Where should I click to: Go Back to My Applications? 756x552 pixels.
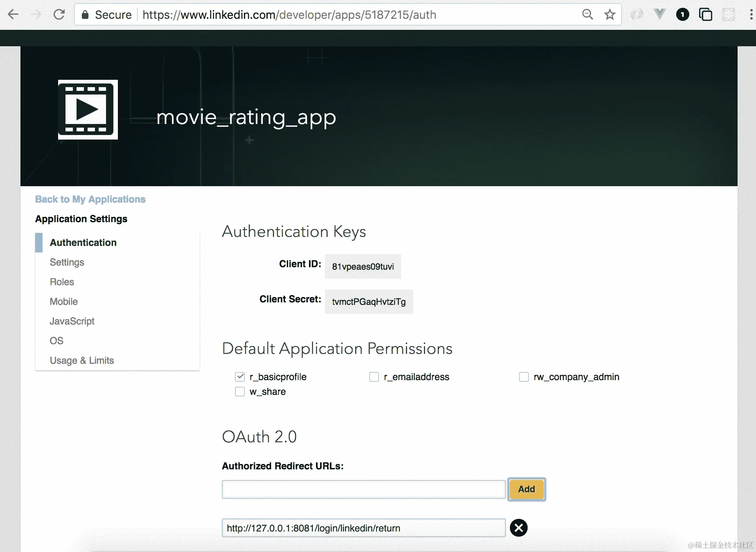(x=90, y=199)
